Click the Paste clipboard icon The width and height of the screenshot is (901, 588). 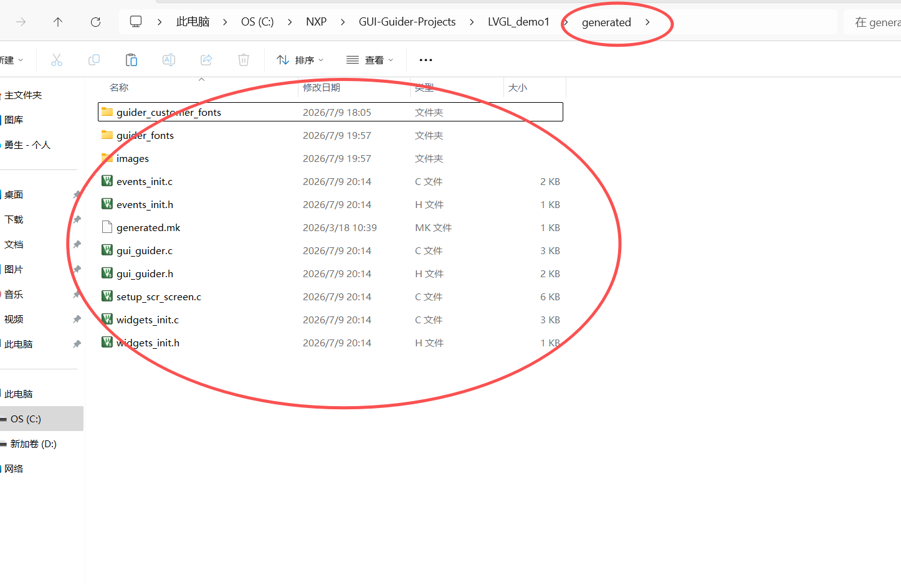coord(131,60)
